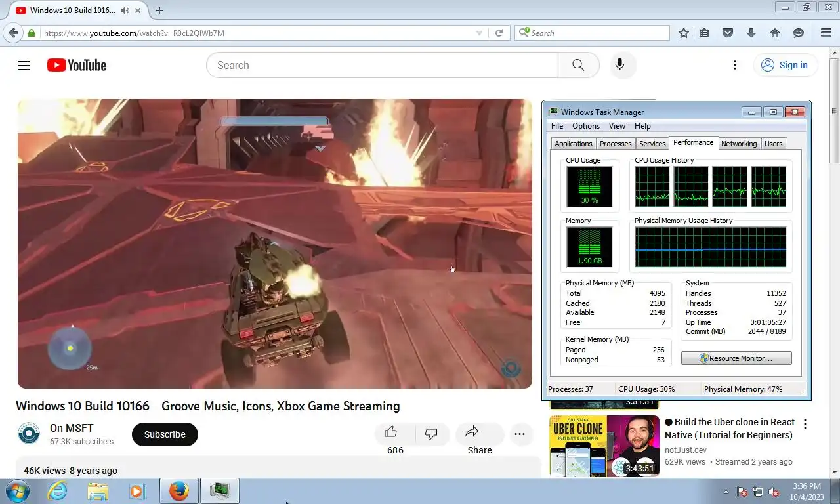Bookmark this page with the star icon
Screen dimensions: 840x504
point(683,33)
